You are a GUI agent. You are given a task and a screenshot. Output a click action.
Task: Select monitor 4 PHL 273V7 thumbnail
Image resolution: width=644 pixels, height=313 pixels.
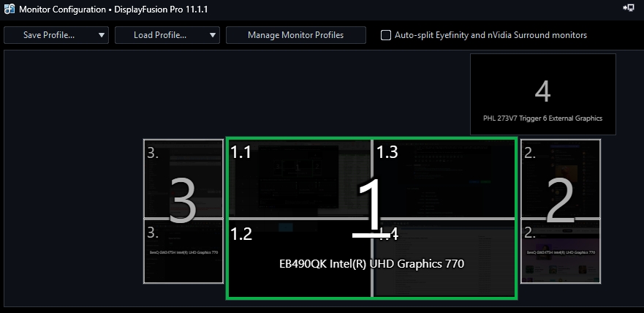(542, 94)
